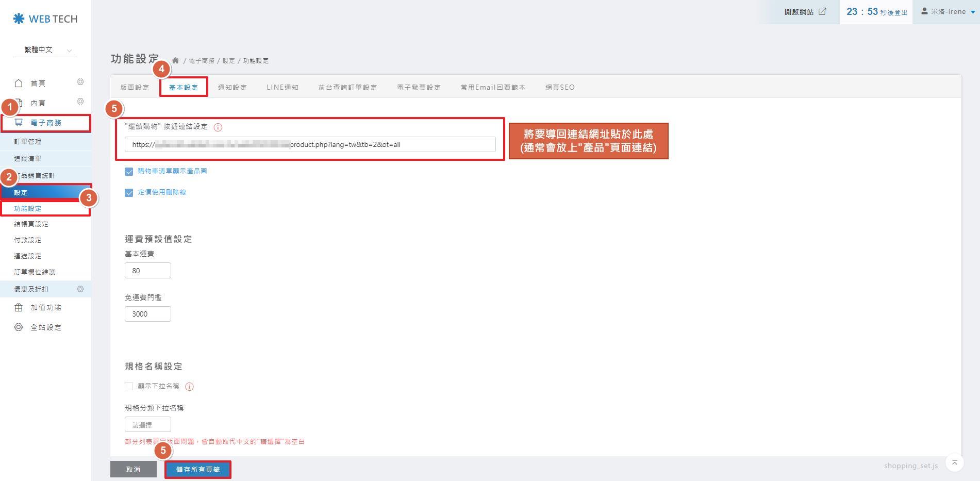Click gear icon beside 優惠及折扣
The height and width of the screenshot is (481, 980).
coord(80,289)
